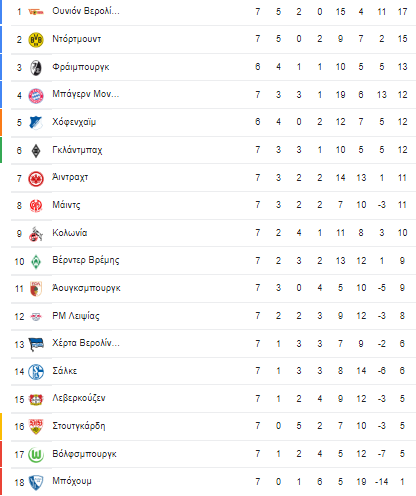This screenshot has height=496, width=416.
Task: Click the Schalke blue club crest
Action: click(x=36, y=372)
